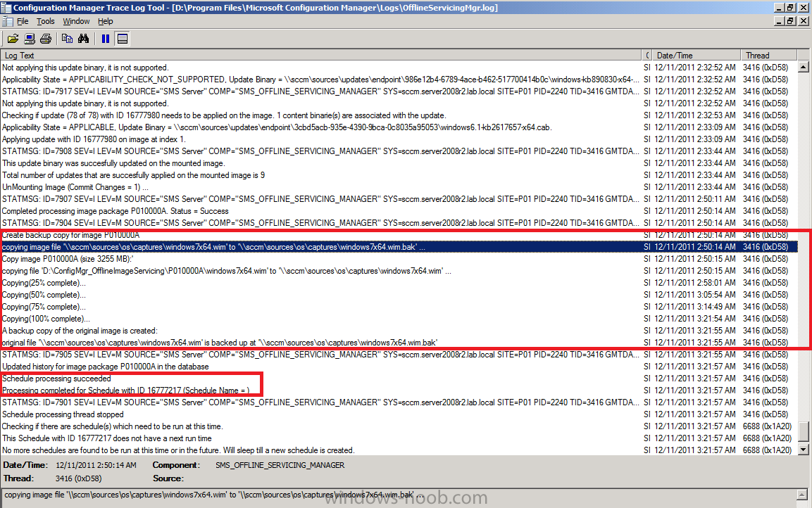Select the APPLICABILITY_CHECK_NOT_SUPPORTED log row
812x508 pixels.
pyautogui.click(x=399, y=80)
